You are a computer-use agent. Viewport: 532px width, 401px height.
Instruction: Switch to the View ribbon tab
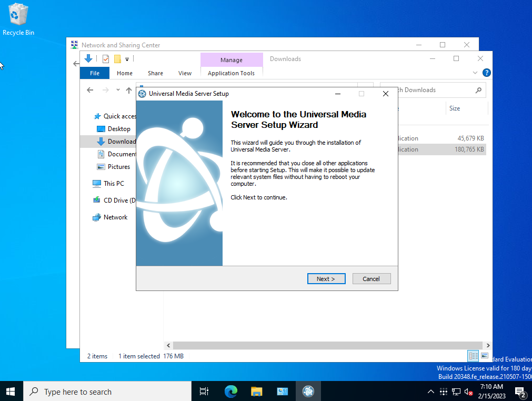(185, 73)
